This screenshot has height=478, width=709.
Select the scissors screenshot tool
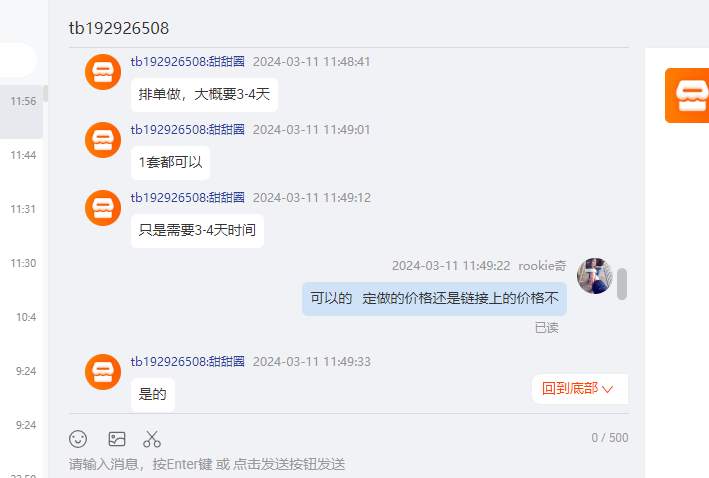(152, 439)
